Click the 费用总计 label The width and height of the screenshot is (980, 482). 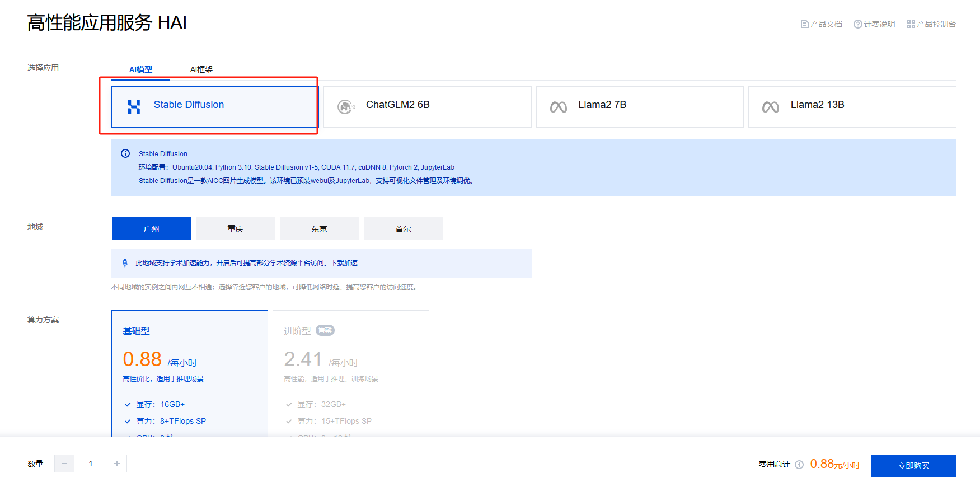pyautogui.click(x=774, y=464)
